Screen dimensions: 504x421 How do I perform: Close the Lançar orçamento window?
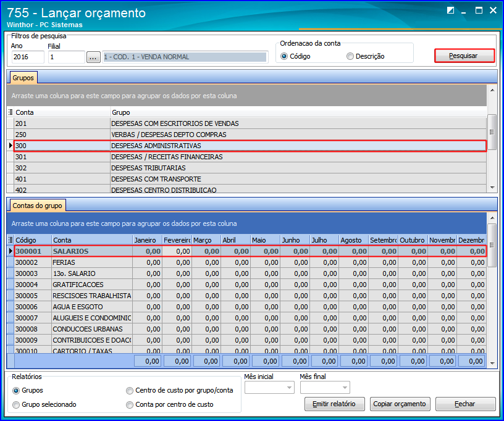point(493,10)
